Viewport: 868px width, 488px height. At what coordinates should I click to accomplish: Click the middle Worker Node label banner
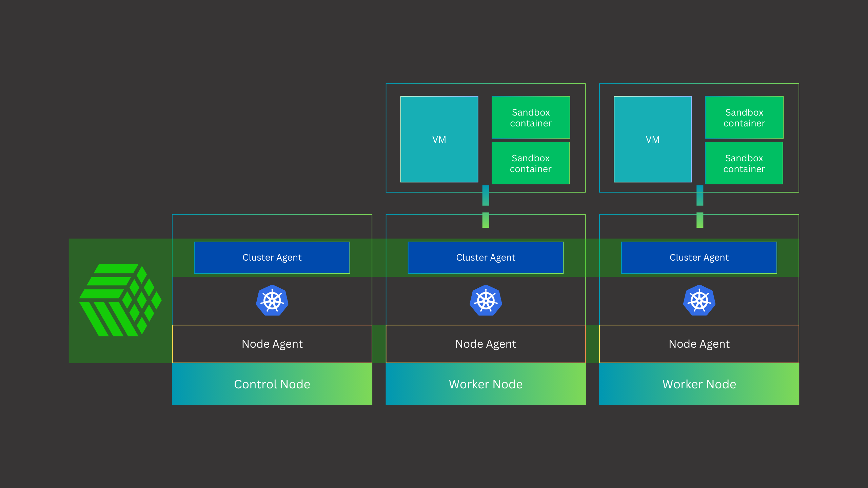tap(485, 384)
